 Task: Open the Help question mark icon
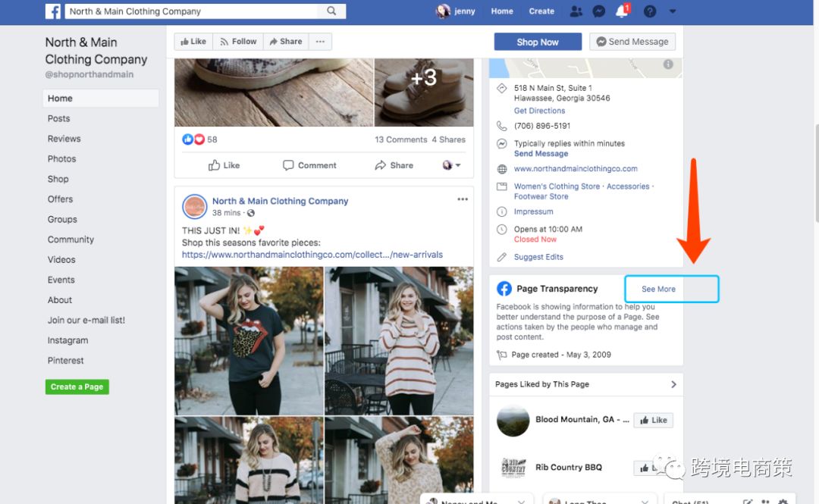click(x=650, y=11)
